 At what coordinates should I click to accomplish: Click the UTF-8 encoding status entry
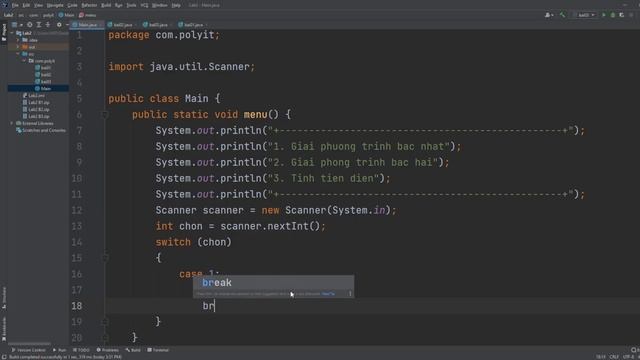tap(628, 357)
